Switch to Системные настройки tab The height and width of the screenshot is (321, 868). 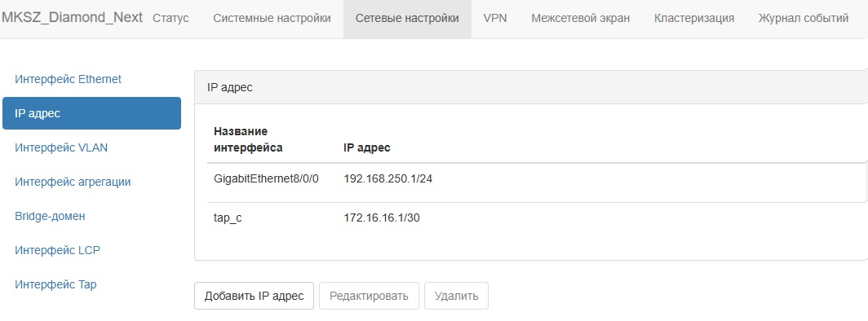click(272, 18)
